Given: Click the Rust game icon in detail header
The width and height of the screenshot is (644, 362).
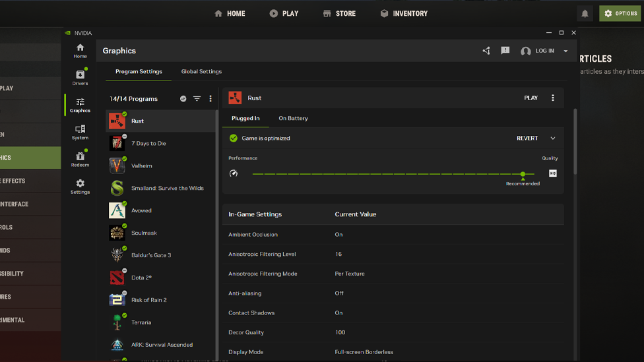Looking at the screenshot, I should 235,98.
